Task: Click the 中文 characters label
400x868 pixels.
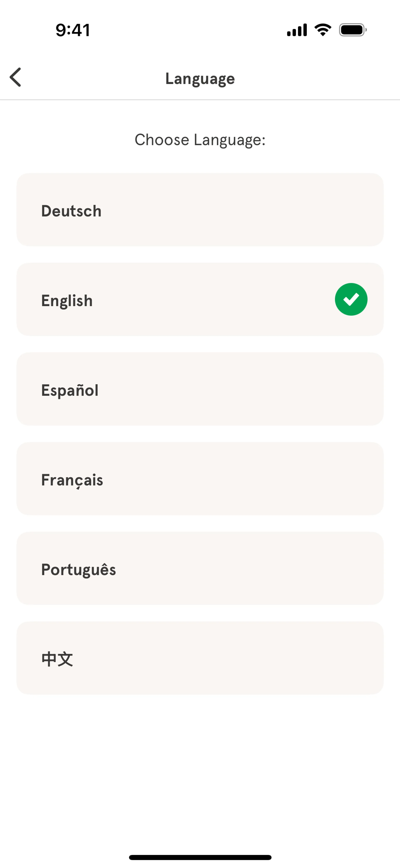Action: [x=57, y=659]
